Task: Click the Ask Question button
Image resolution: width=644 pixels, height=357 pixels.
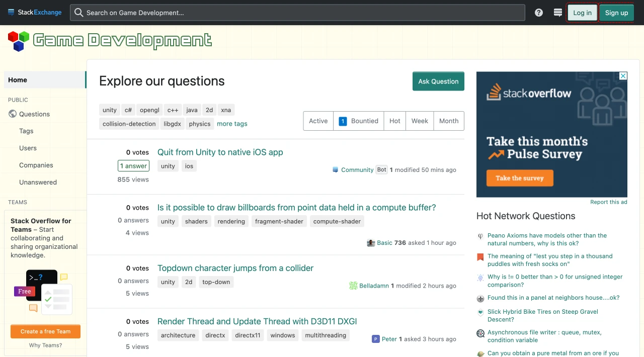Action: pos(438,81)
